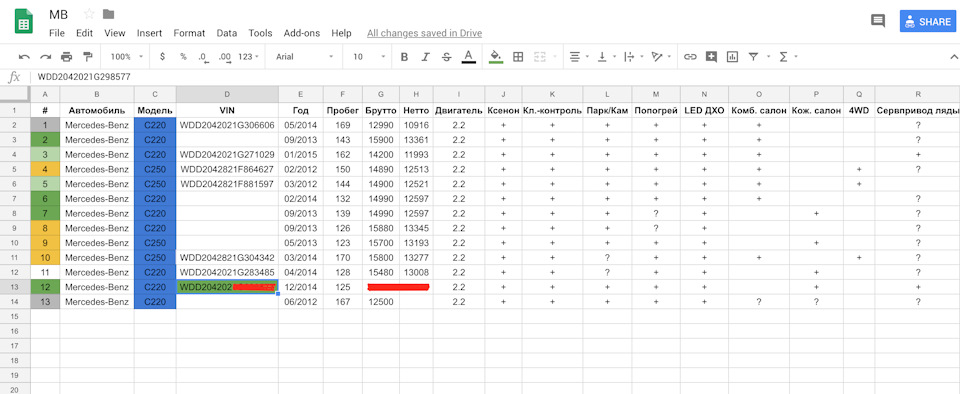Toggle bold formatting
This screenshot has width=960, height=394.
[404, 57]
